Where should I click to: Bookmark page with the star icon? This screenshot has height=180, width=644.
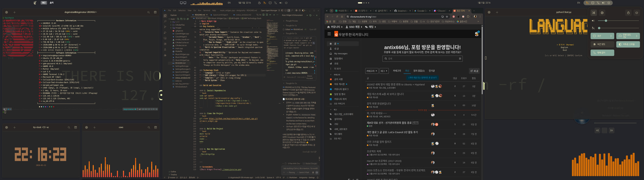tap(447, 16)
